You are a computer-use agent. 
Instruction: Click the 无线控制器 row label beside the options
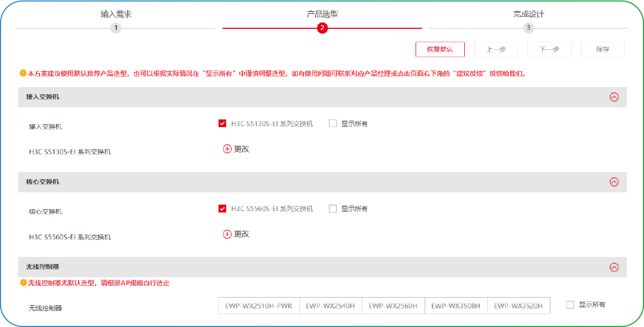45,308
